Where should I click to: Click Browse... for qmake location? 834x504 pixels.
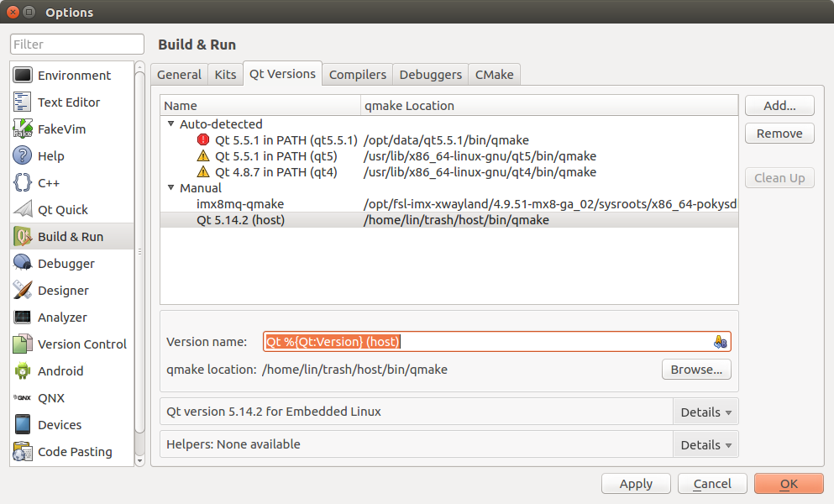(695, 370)
